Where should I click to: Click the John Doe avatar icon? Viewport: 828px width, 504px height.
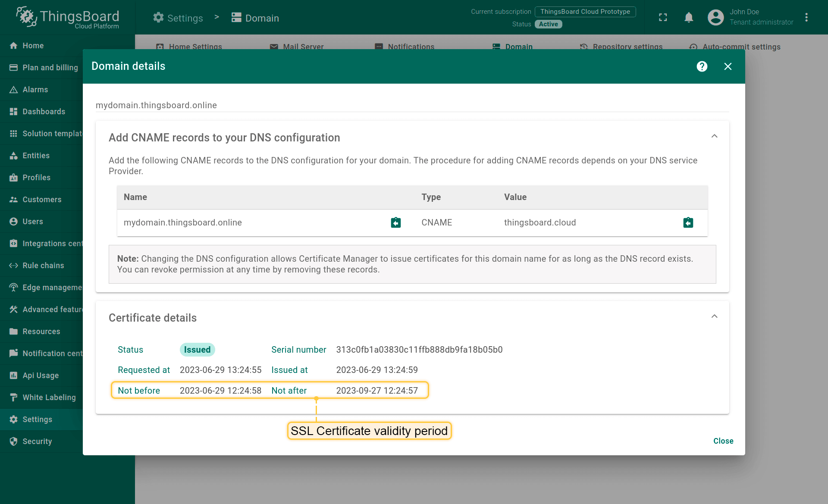point(715,18)
